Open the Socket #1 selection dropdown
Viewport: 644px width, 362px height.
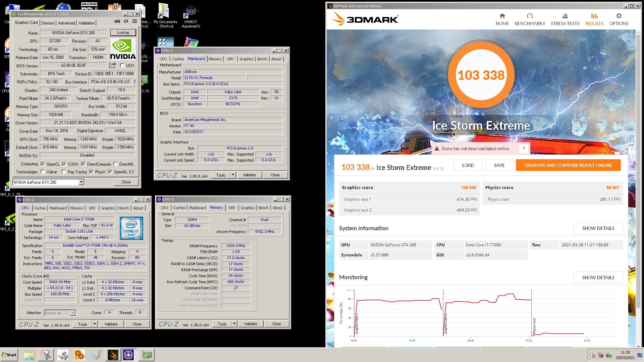pos(72,313)
